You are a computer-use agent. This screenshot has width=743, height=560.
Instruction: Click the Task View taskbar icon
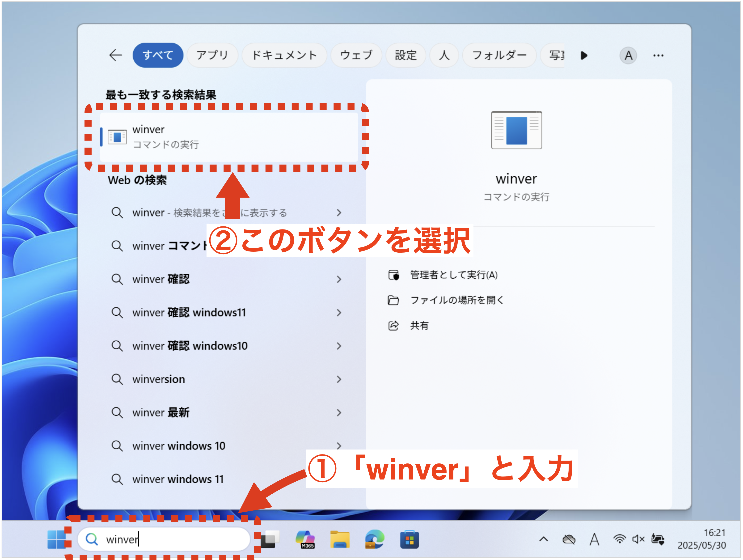270,539
